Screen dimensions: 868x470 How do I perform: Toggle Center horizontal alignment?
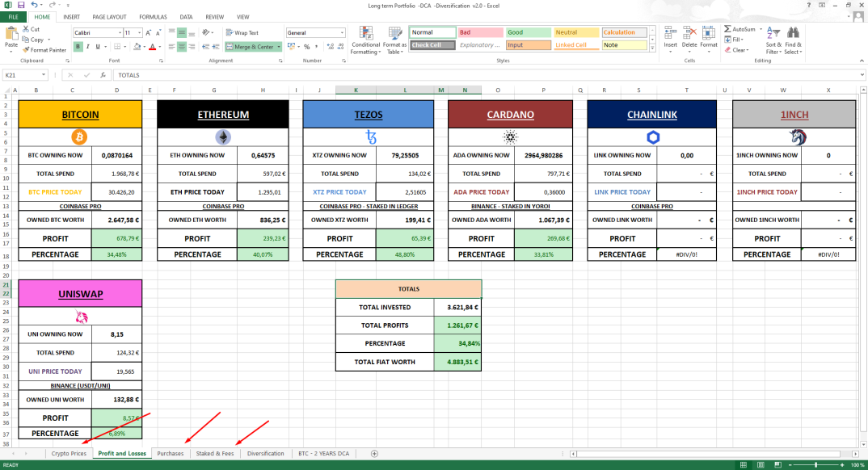point(182,47)
